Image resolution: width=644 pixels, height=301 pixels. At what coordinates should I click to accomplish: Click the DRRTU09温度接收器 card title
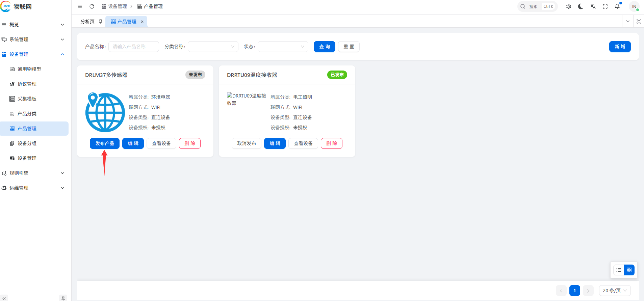pyautogui.click(x=252, y=75)
